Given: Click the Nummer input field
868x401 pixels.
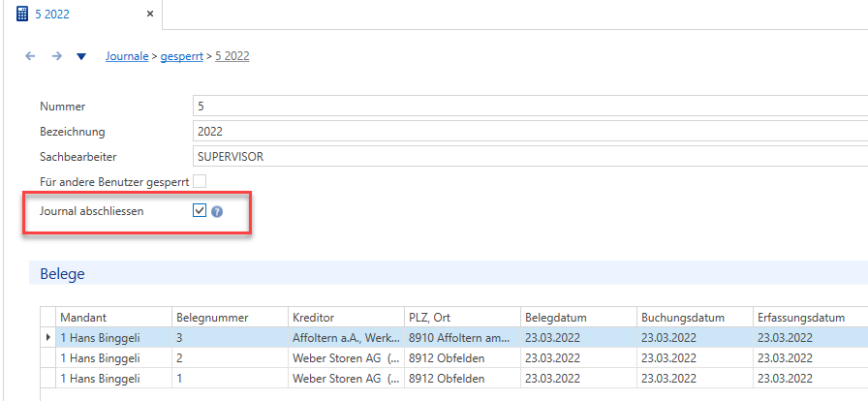Looking at the screenshot, I should pyautogui.click(x=530, y=107).
